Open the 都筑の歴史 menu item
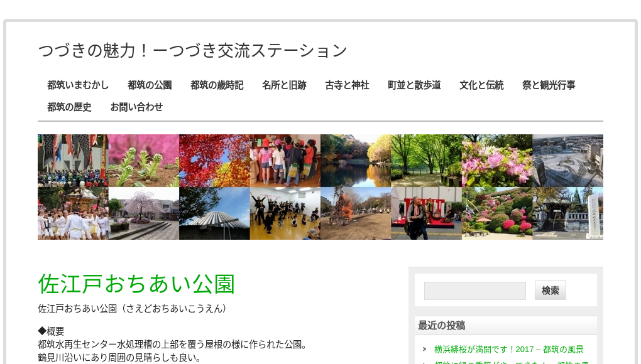Viewport: 641px width, 364px height. pos(69,107)
